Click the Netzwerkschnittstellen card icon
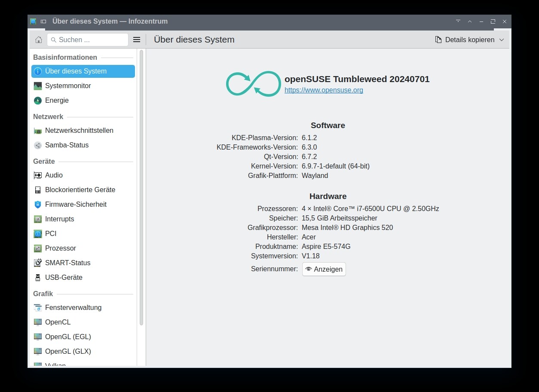This screenshot has width=539, height=392. pos(38,131)
